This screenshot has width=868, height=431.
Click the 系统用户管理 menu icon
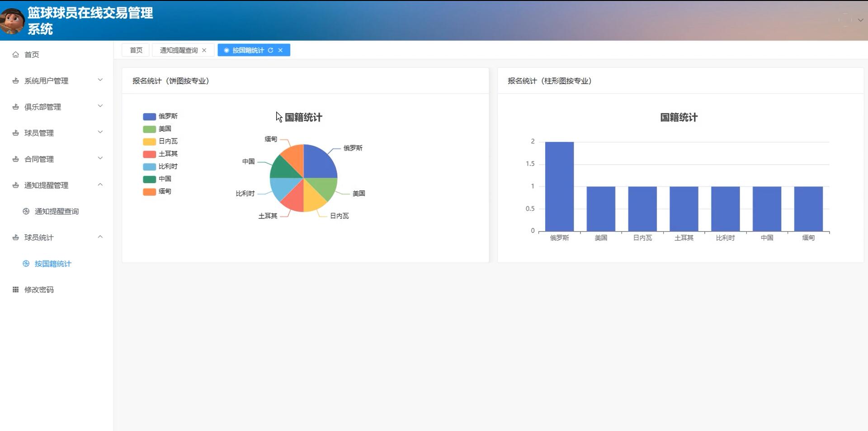pyautogui.click(x=15, y=81)
